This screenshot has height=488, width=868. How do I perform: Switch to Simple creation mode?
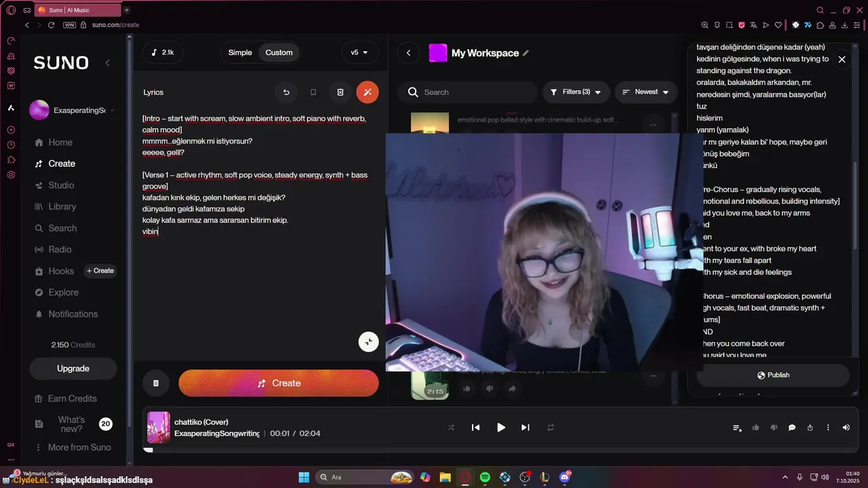[x=240, y=53]
